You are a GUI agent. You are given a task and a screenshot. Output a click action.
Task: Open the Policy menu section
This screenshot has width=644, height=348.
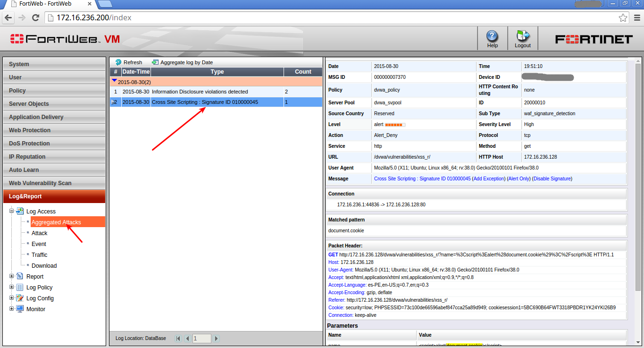tap(54, 91)
